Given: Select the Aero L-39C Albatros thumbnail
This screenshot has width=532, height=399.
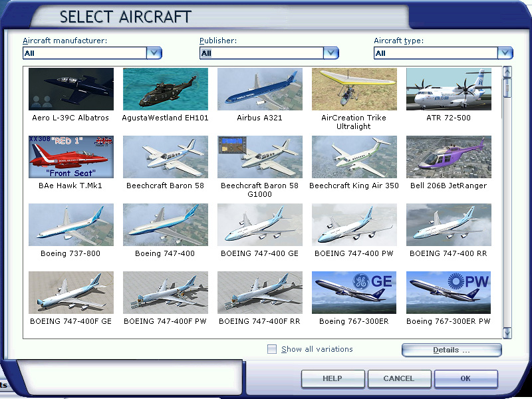Looking at the screenshot, I should tap(71, 89).
